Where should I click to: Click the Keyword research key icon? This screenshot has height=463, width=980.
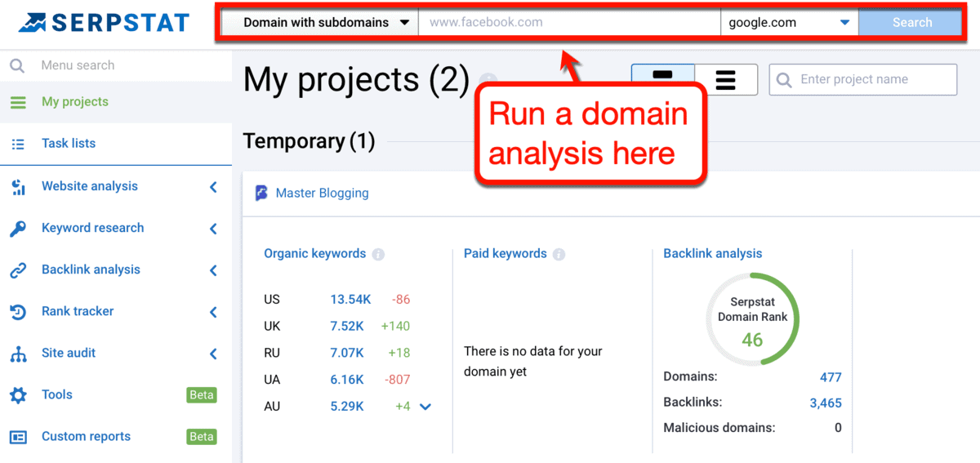pyautogui.click(x=18, y=229)
